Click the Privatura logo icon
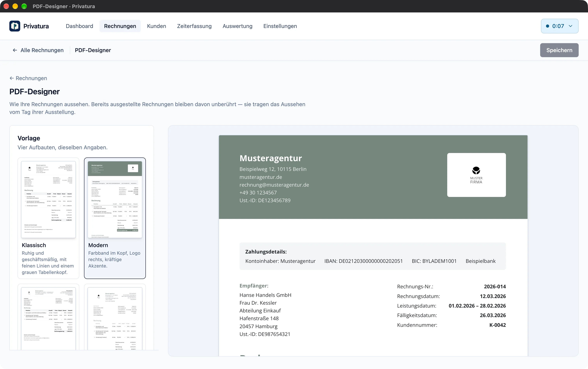This screenshot has width=588, height=369. 15,26
